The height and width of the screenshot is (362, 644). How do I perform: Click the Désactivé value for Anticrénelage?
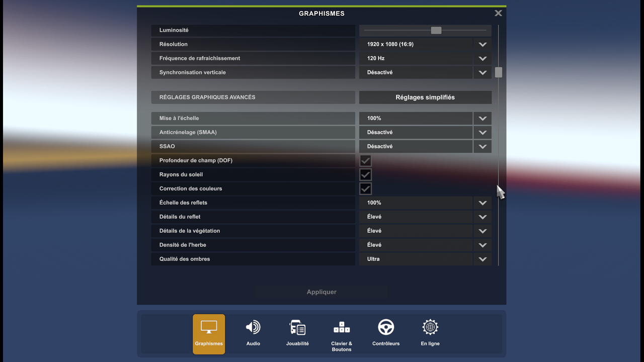point(380,132)
